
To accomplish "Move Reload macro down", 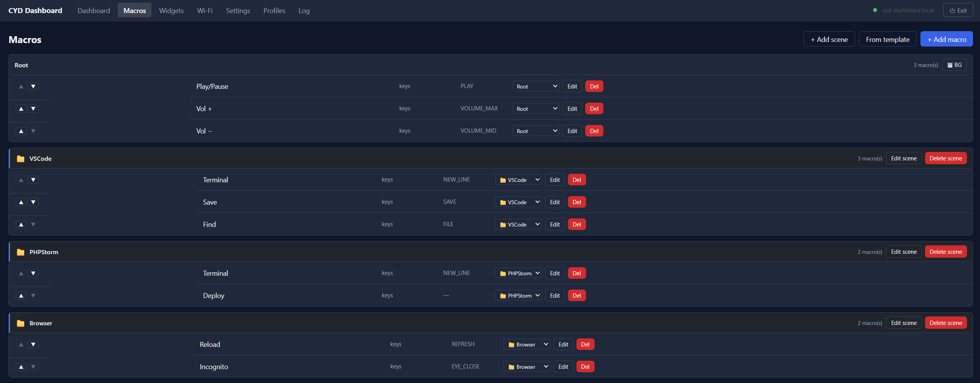I will click(x=33, y=345).
